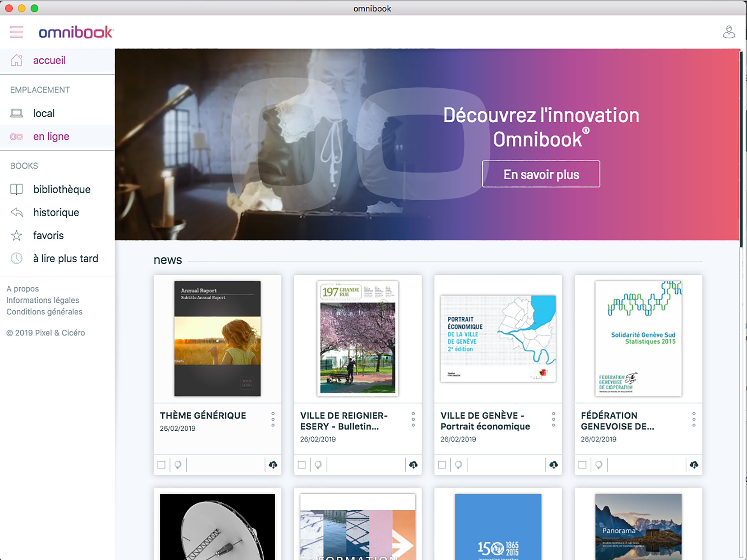The width and height of the screenshot is (747, 560).
Task: Select the local location menu item
Action: pos(57,113)
